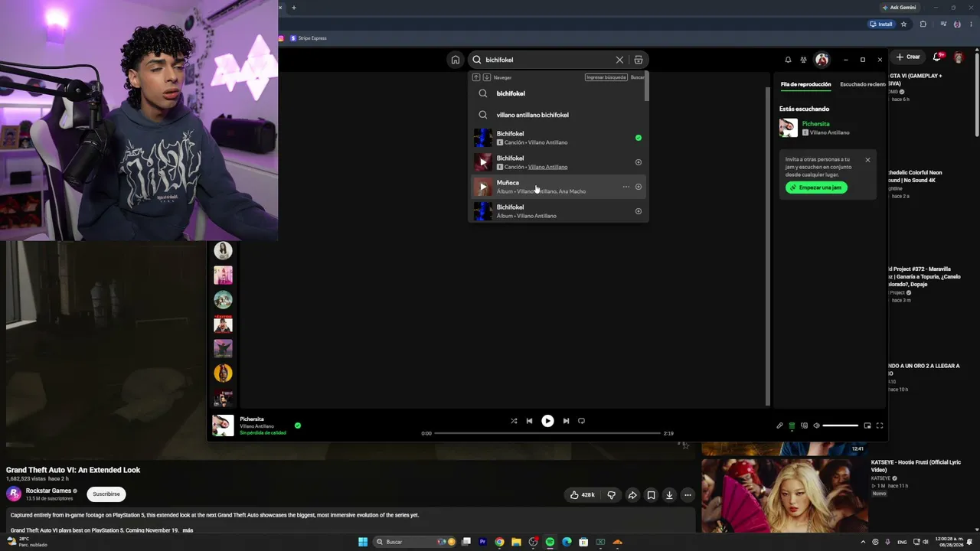Open the Villano Antillano artist link
This screenshot has height=551, width=980.
(x=547, y=167)
